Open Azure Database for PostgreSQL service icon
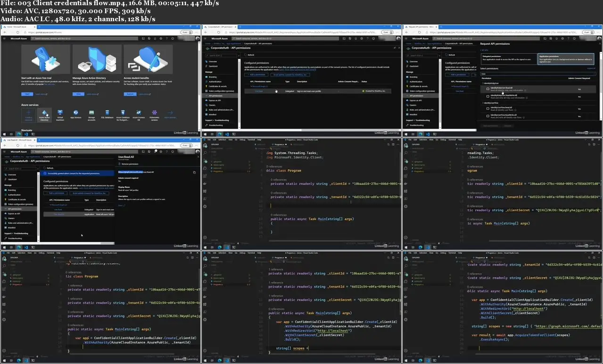The image size is (603, 364). coord(123,115)
